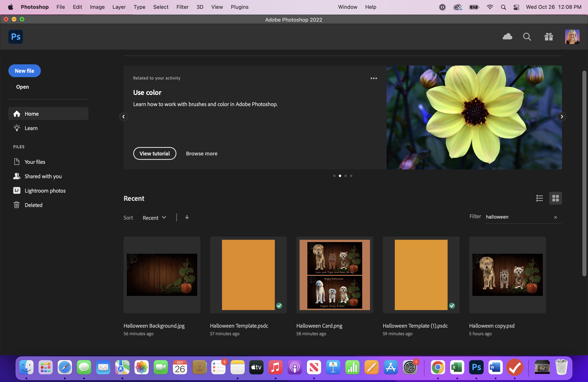This screenshot has height=382, width=588.
Task: Select the Deleted files icon
Action: [16, 205]
